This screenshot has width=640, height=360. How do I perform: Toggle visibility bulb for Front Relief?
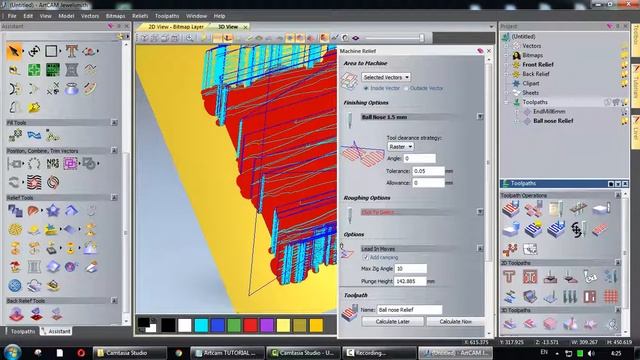click(624, 64)
